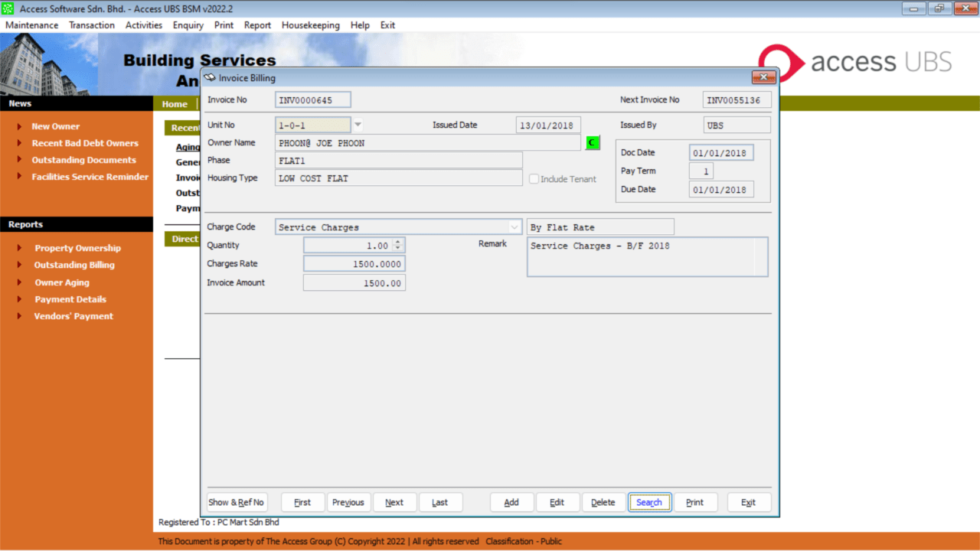Open the Charge Code dropdown

click(x=513, y=227)
